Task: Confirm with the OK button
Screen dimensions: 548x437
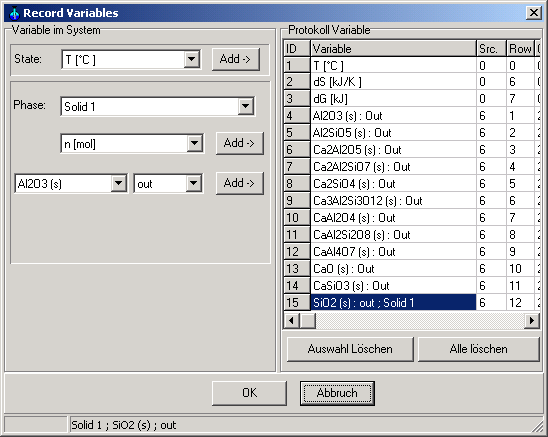Action: pyautogui.click(x=249, y=393)
